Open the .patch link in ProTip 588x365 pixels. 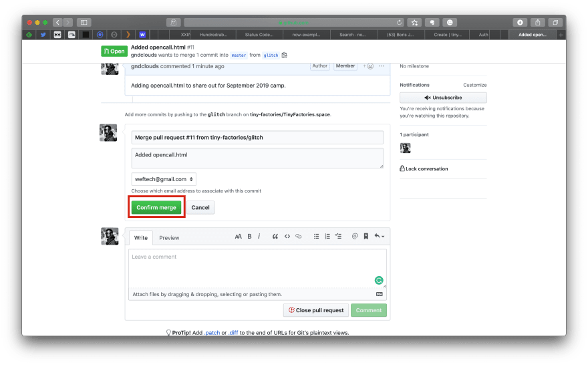tap(212, 333)
